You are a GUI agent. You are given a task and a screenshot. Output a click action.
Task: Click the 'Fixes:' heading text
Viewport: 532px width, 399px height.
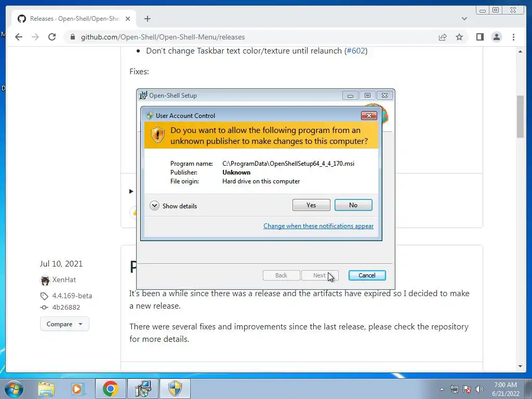[x=139, y=72]
